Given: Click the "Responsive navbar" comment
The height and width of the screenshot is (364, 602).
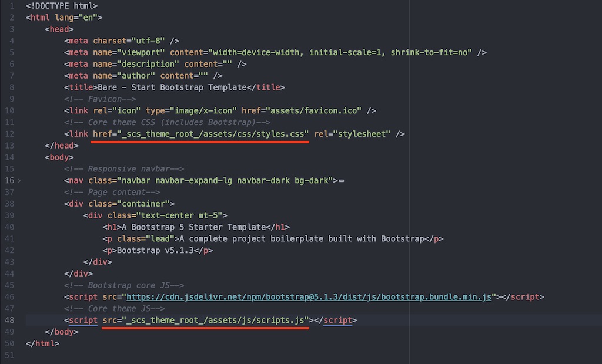Looking at the screenshot, I should [x=124, y=169].
